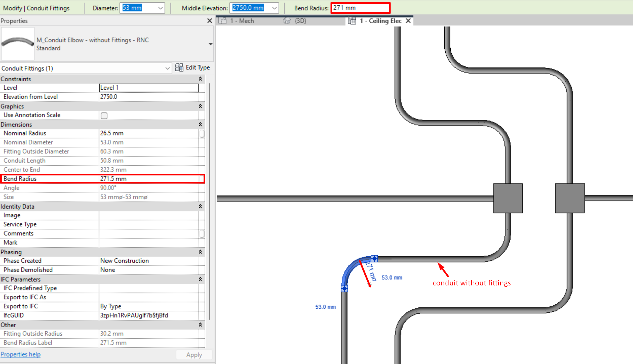The image size is (633, 364).
Task: Click the Nominal Diameter value 53.0 mm
Action: click(149, 142)
